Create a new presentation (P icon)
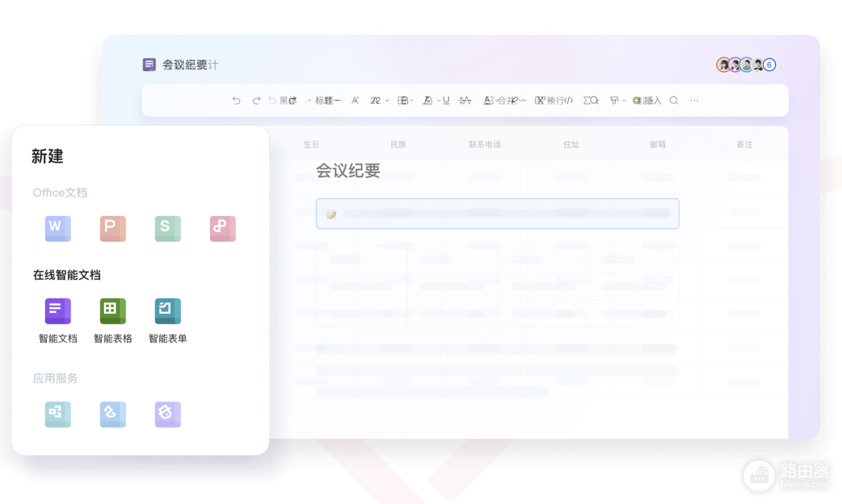Image resolution: width=842 pixels, height=504 pixels. [112, 229]
